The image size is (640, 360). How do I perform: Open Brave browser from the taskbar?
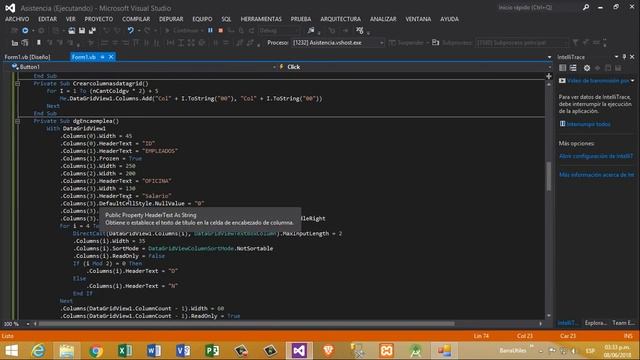click(x=328, y=351)
